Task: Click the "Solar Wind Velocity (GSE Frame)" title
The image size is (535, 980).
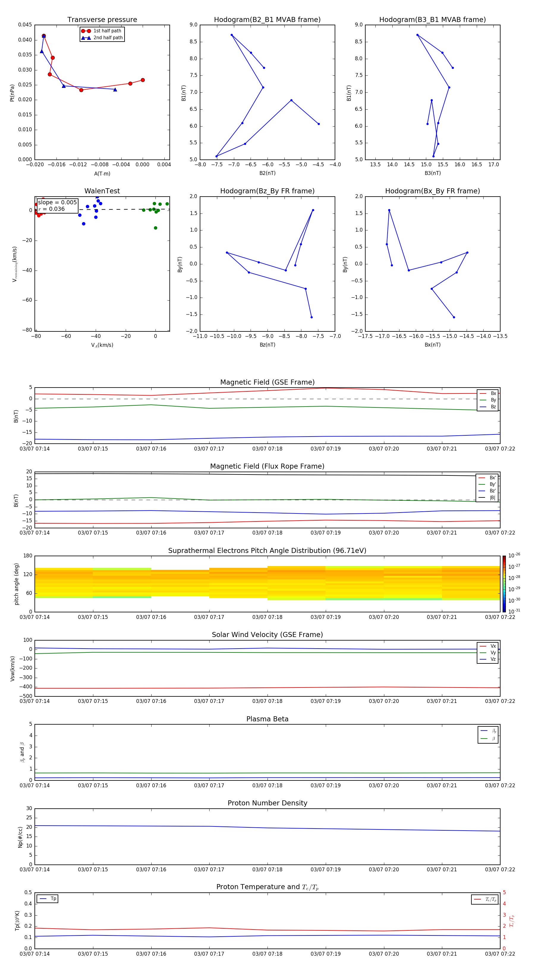Action: click(267, 635)
